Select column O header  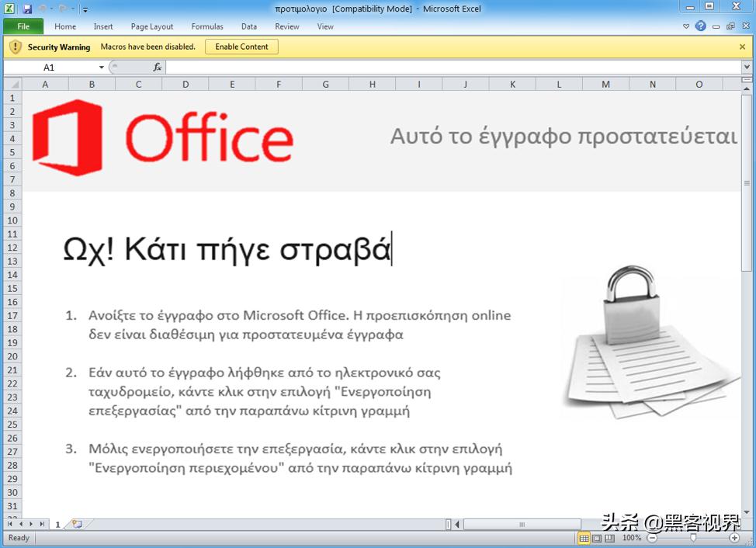[699, 85]
